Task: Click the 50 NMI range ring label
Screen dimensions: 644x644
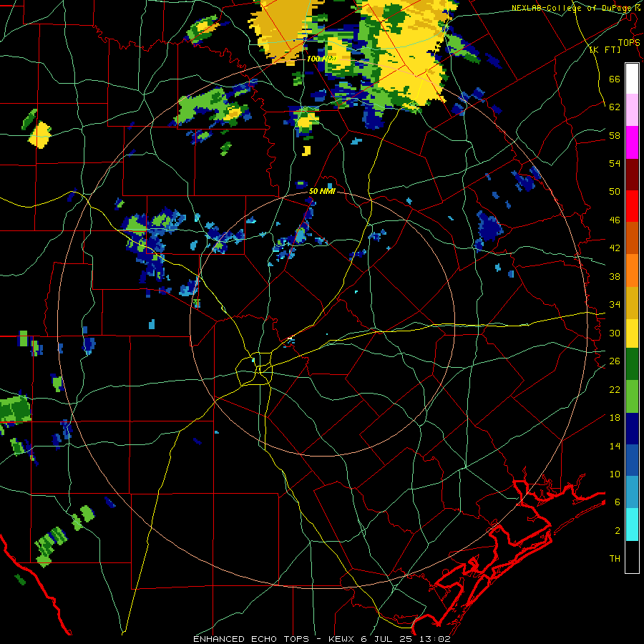Action: (322, 191)
